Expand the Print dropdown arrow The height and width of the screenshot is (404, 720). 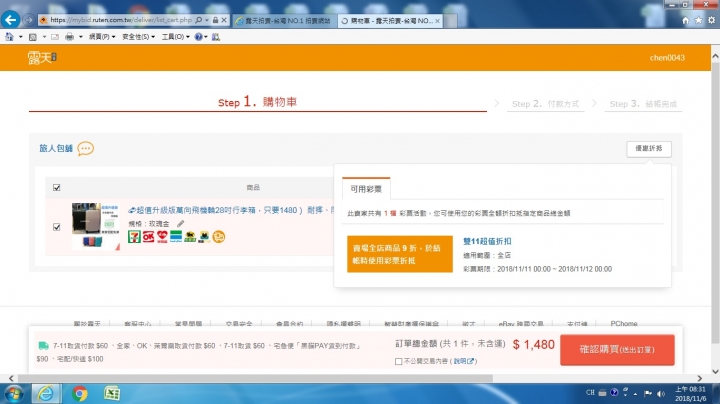pos(80,37)
